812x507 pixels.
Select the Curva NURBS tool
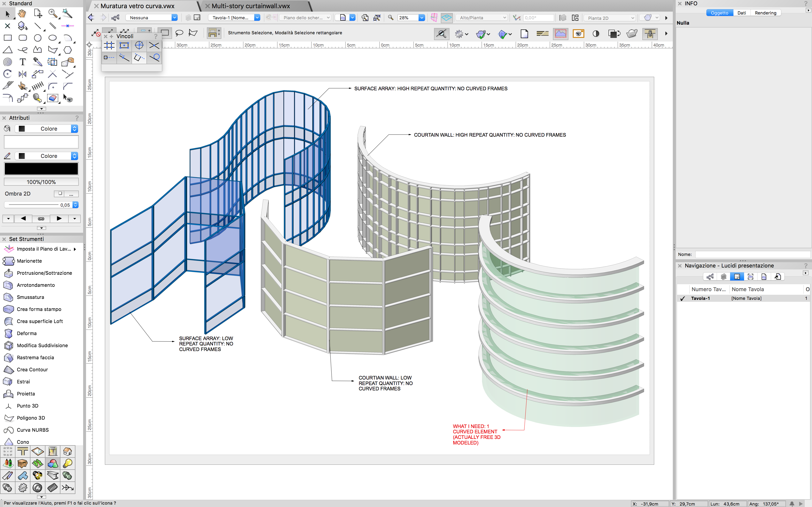pyautogui.click(x=33, y=430)
